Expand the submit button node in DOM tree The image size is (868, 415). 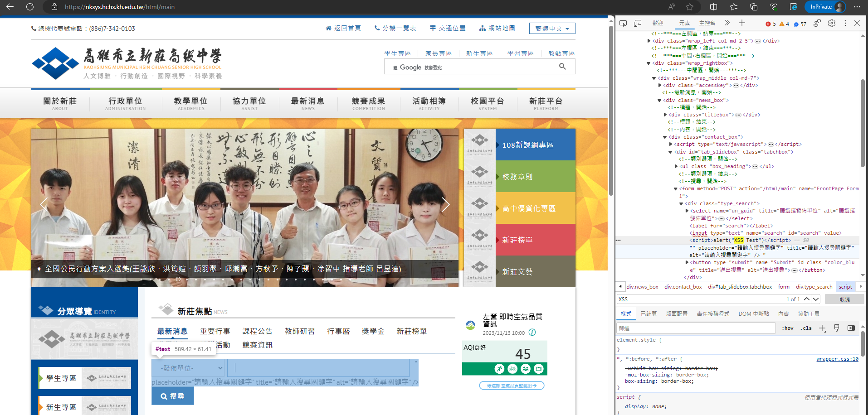(x=687, y=262)
